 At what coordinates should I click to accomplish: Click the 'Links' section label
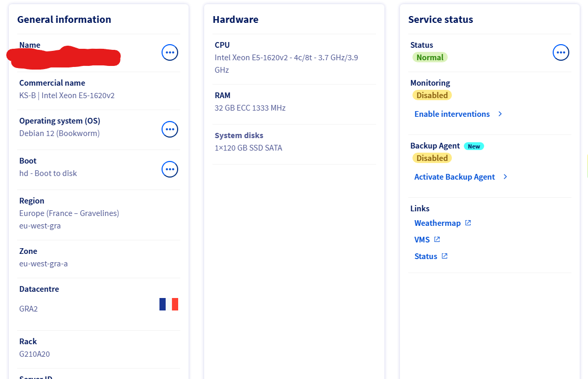tap(420, 208)
